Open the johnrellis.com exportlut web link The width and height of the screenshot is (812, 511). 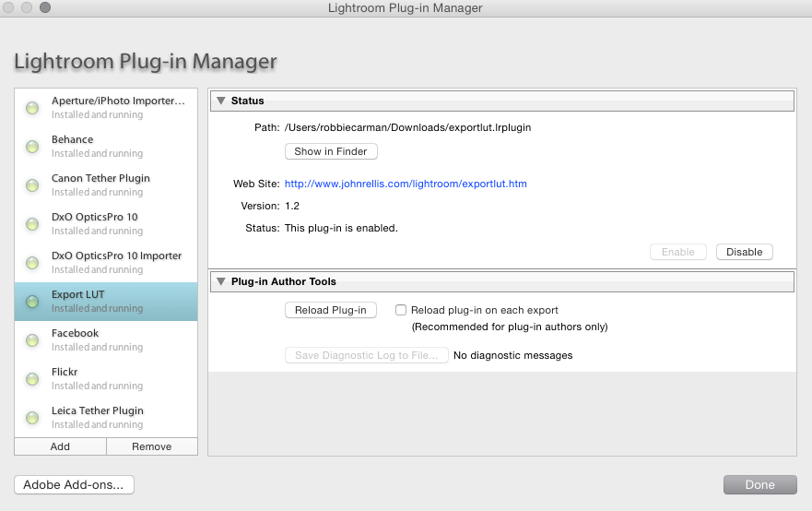[x=406, y=184]
